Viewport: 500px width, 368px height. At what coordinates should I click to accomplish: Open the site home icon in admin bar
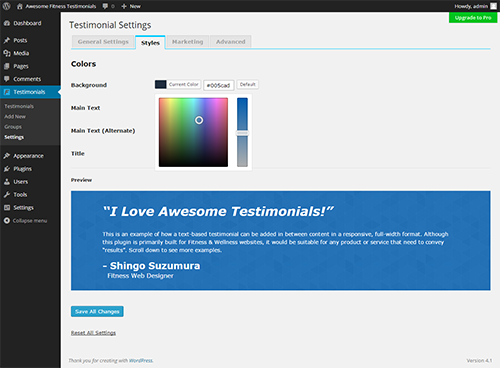pyautogui.click(x=20, y=6)
